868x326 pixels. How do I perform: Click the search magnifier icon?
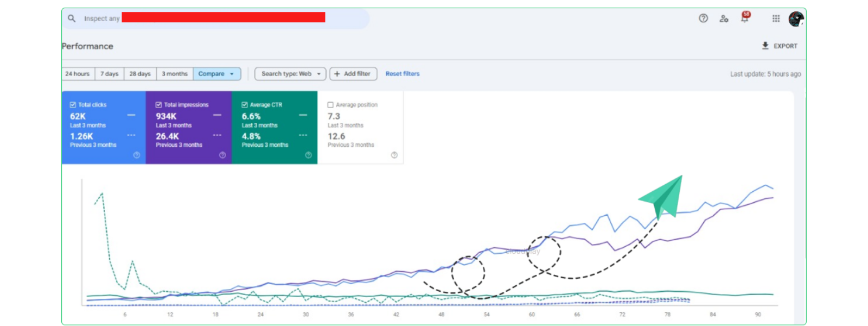[72, 18]
